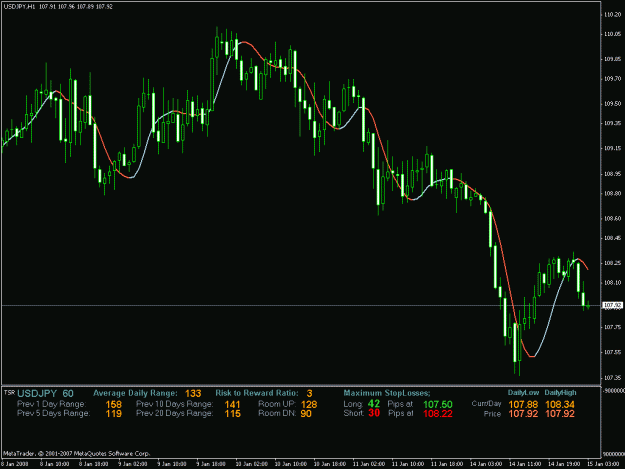Select the 14 Jan 11:00 time label
The height and width of the screenshot is (469, 625).
tap(525, 464)
